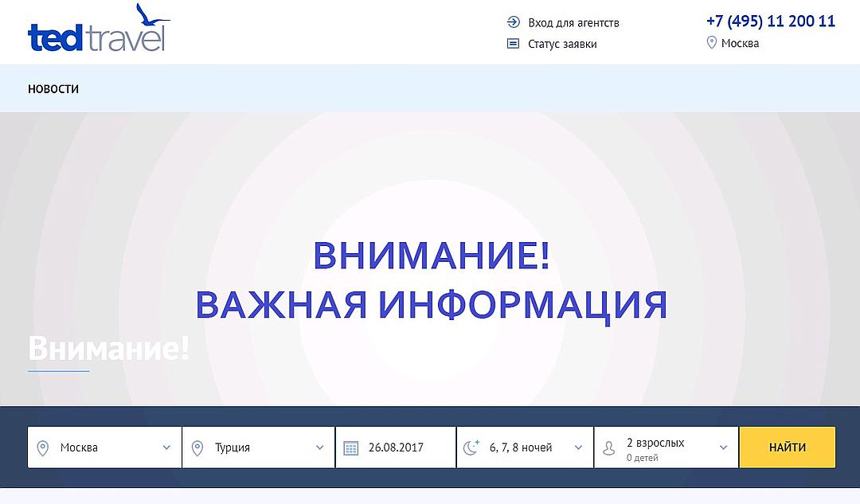Click the request status icon

[514, 44]
